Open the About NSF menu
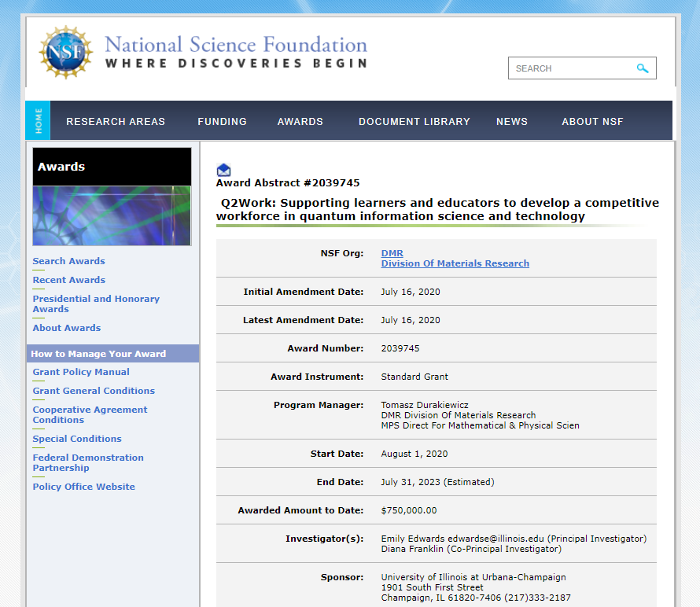Viewport: 700px width, 607px height. pos(592,122)
